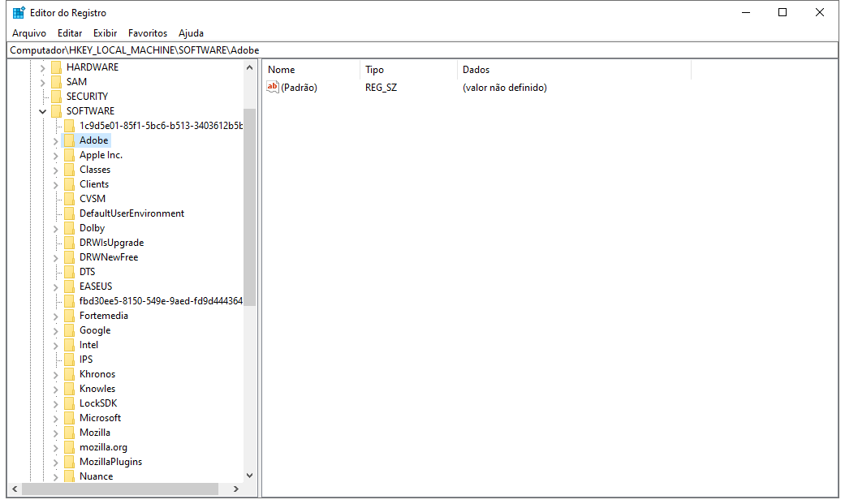The image size is (845, 504).
Task: Expand the Classes key chevron
Action: [55, 170]
